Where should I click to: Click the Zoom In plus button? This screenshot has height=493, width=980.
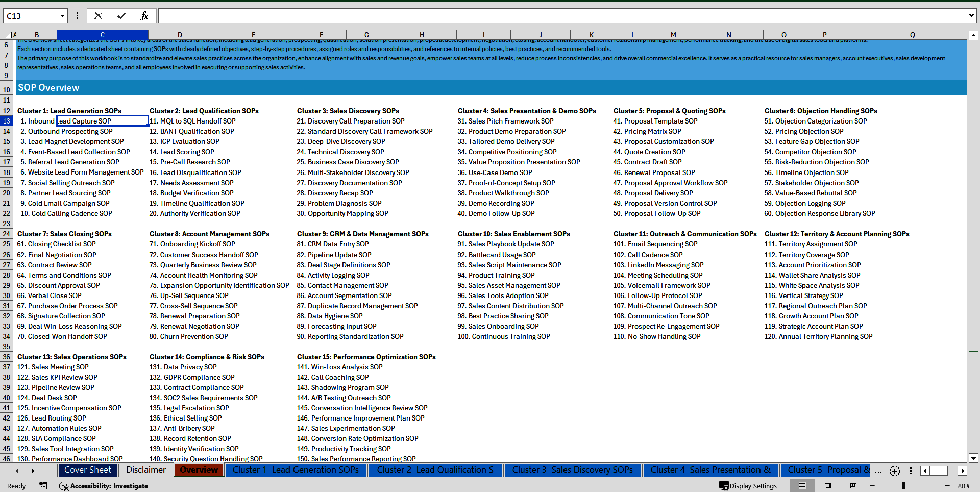click(x=947, y=486)
